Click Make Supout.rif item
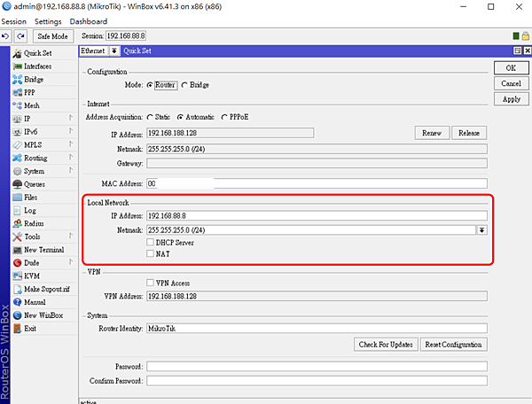This screenshot has height=404, width=532. click(x=44, y=289)
